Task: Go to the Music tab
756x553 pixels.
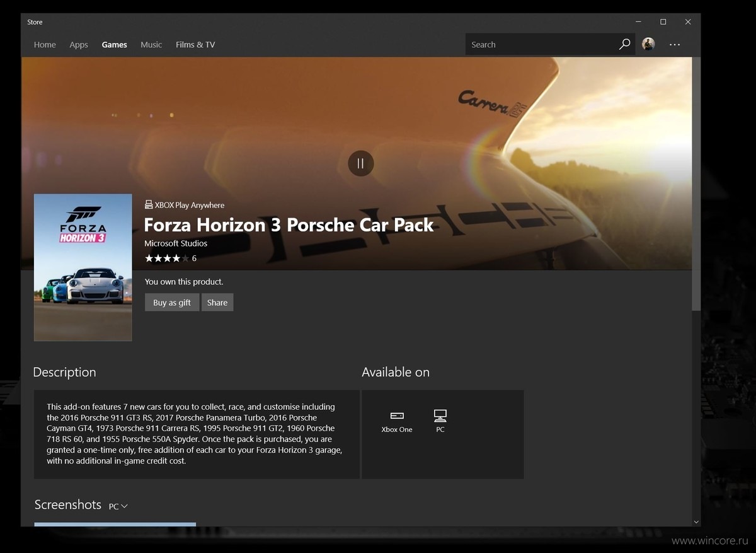Action: click(151, 45)
